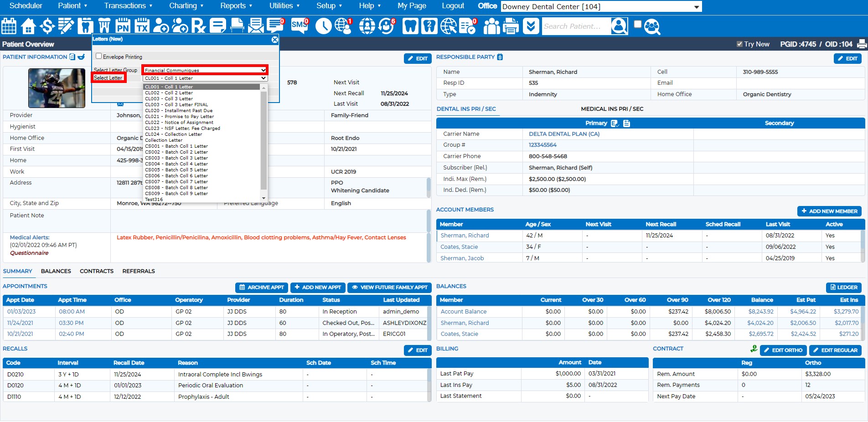This screenshot has height=422, width=868.
Task: Expand the Setup menu
Action: pos(329,5)
